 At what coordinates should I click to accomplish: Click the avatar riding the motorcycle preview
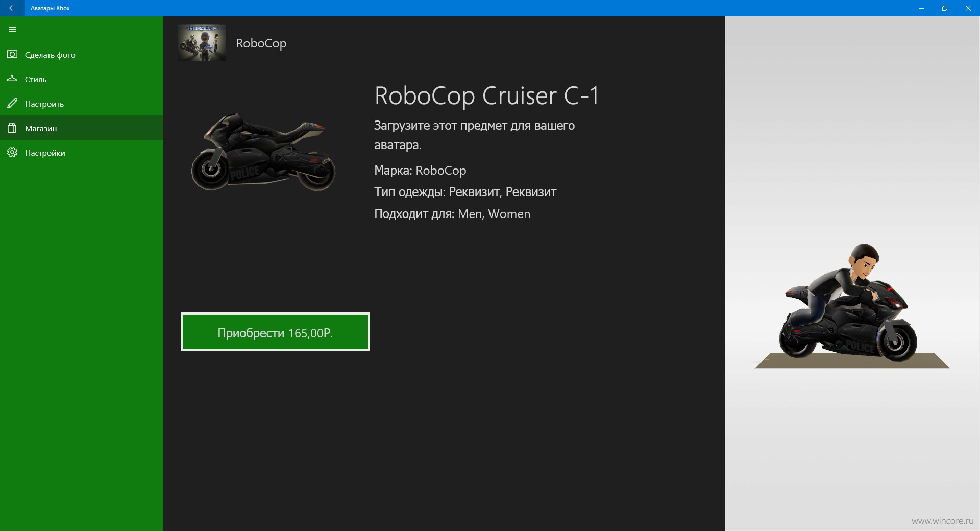851,305
